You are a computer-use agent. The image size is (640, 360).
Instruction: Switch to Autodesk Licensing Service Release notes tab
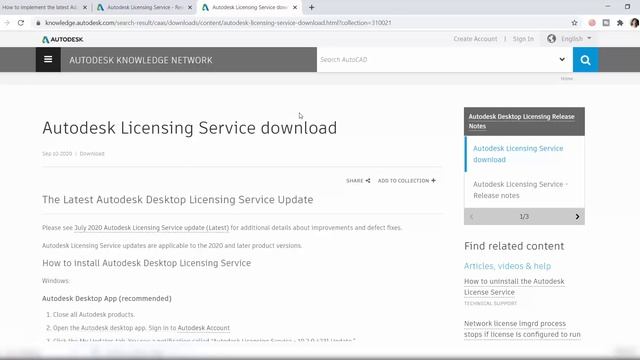(x=144, y=7)
